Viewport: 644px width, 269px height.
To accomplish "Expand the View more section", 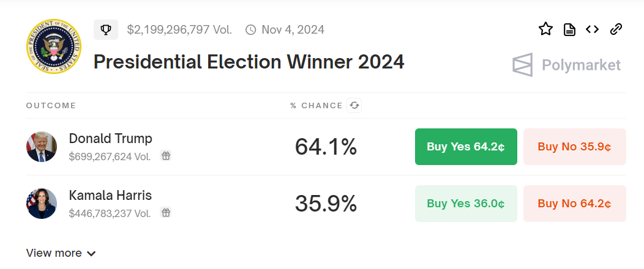I will click(x=61, y=253).
